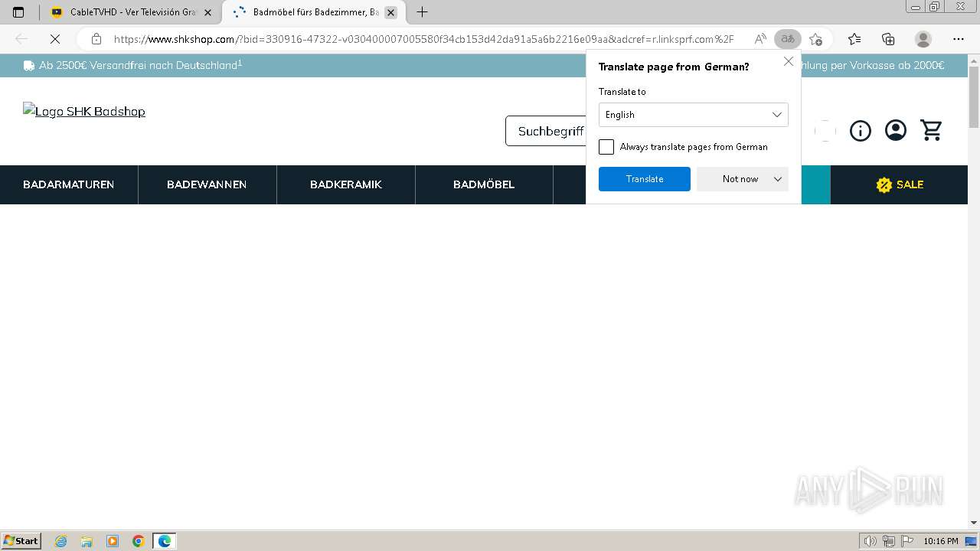
Task: Select Microsoft Edge in taskbar
Action: pyautogui.click(x=165, y=541)
